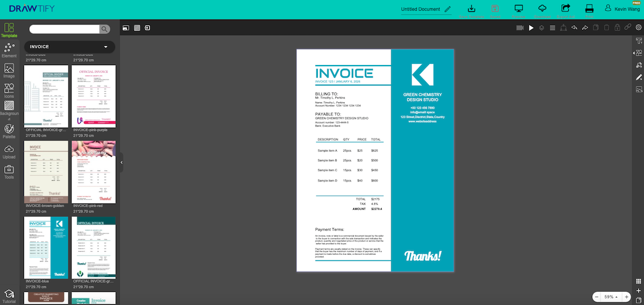Screen dimensions: 644x305
Task: Play the animation with play button
Action: point(531,28)
